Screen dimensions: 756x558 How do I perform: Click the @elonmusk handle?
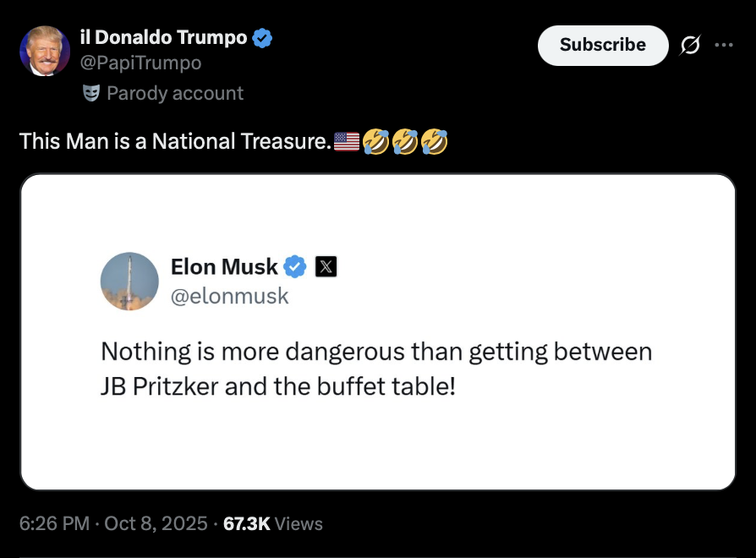coord(229,296)
